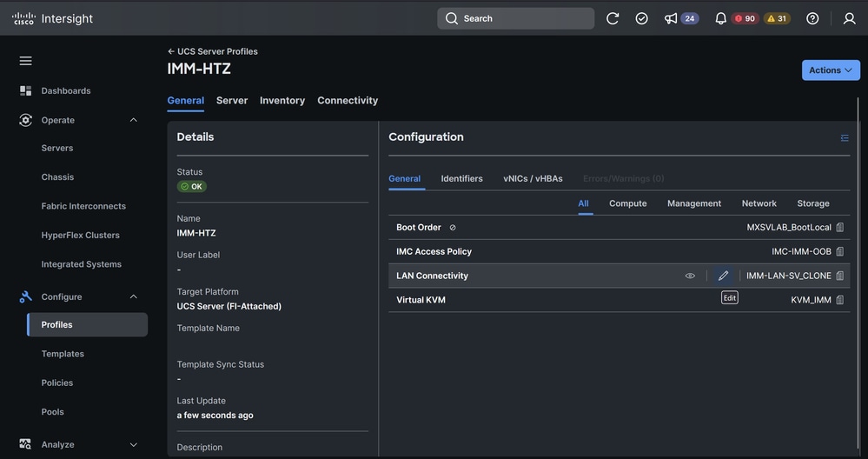Open Policies in the sidebar
This screenshot has width=868, height=459.
(57, 382)
